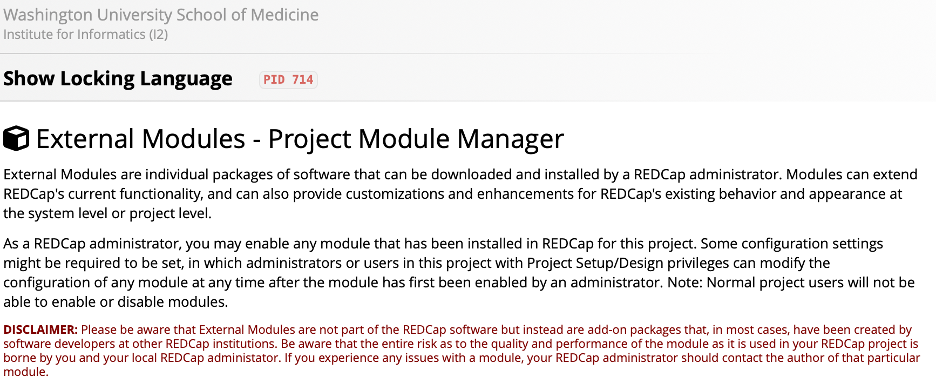Click the red PID 714 badge

pos(288,79)
